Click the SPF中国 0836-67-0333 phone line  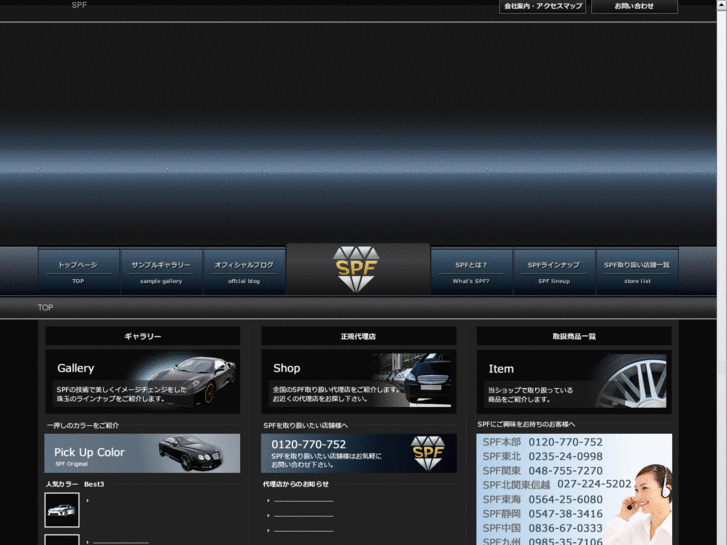pos(542,528)
